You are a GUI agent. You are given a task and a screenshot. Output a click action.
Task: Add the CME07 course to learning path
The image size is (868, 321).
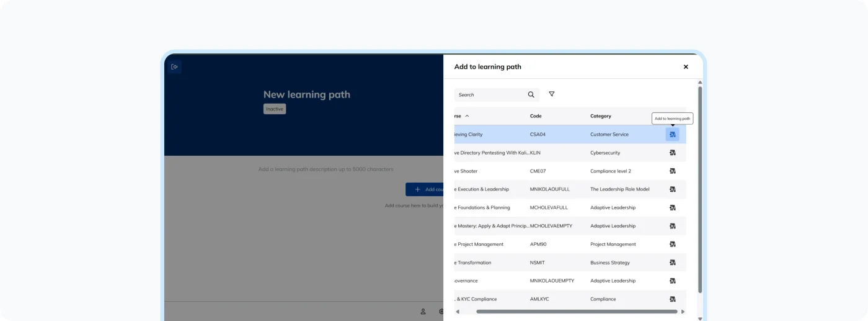(672, 171)
